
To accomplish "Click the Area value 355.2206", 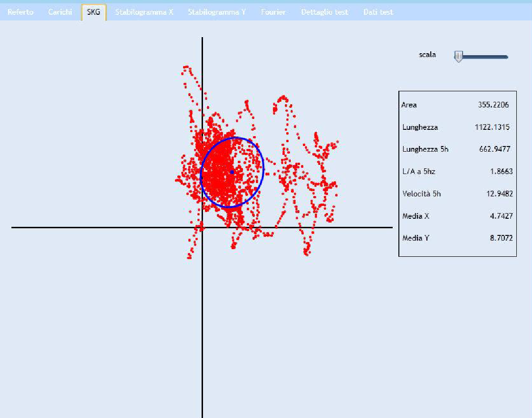I will pos(493,105).
